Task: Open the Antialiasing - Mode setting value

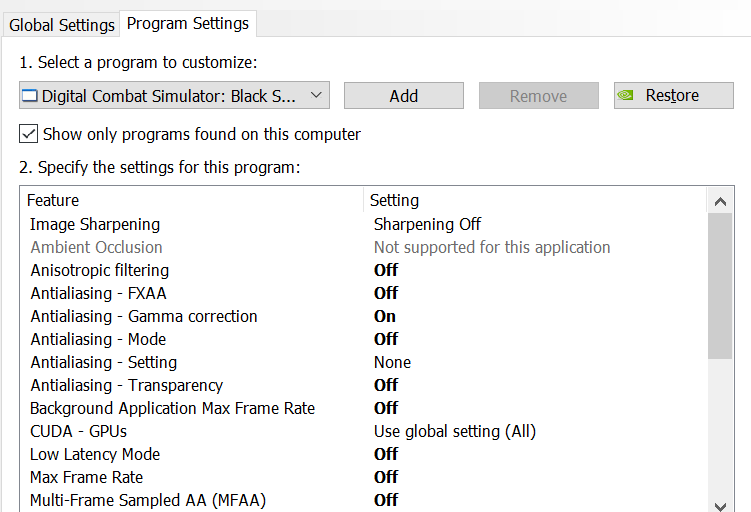Action: point(386,339)
